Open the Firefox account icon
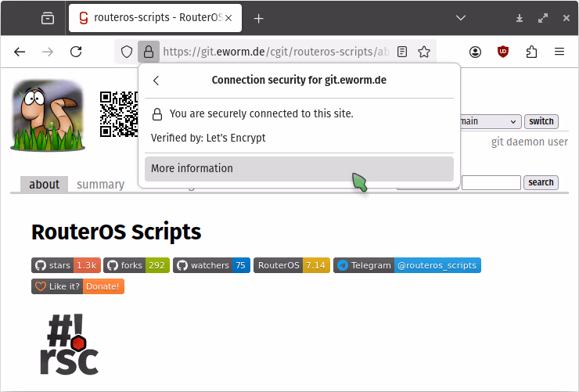 tap(476, 52)
